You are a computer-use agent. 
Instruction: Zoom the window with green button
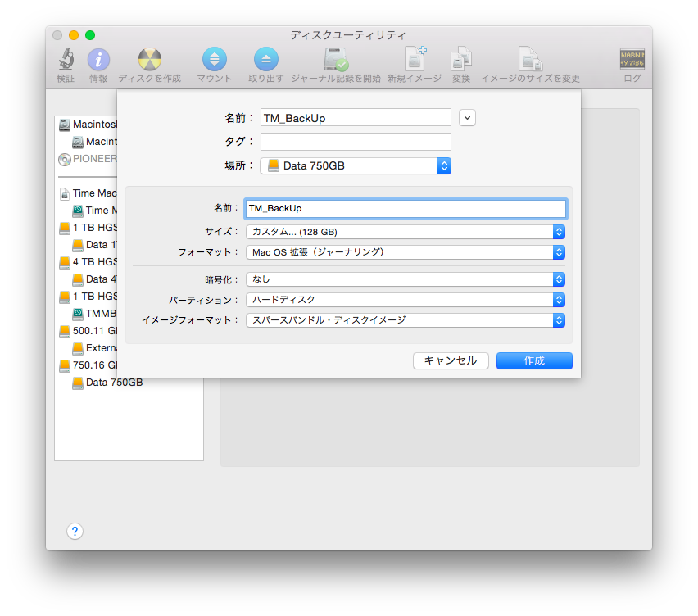pyautogui.click(x=90, y=35)
